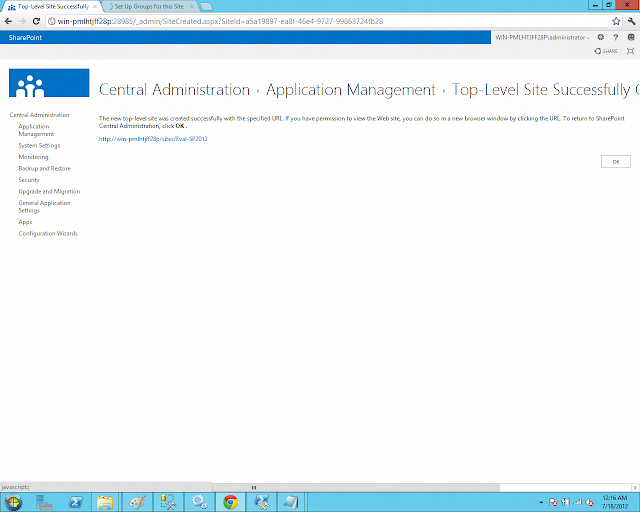
Task: Expand the administrator user account dropdown
Action: (542, 37)
